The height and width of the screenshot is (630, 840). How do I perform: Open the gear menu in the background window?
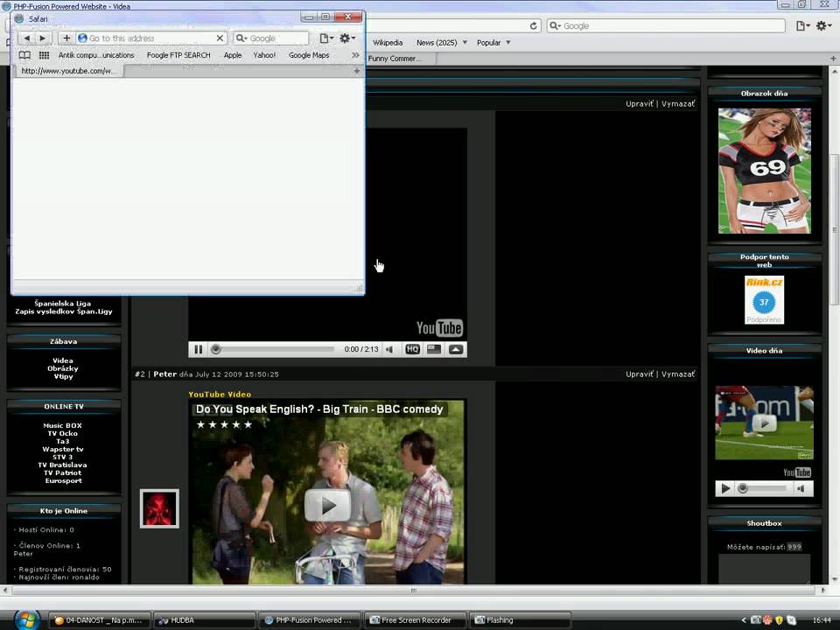tap(822, 25)
